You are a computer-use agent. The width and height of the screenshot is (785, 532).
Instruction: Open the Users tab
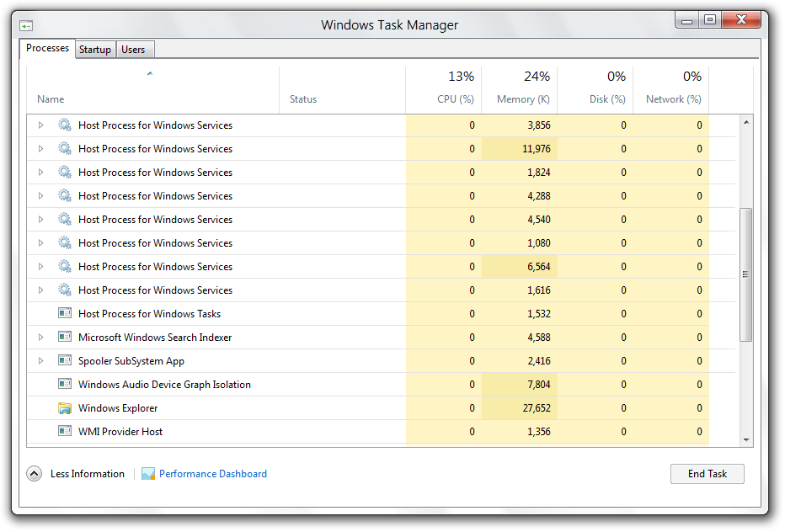point(133,50)
